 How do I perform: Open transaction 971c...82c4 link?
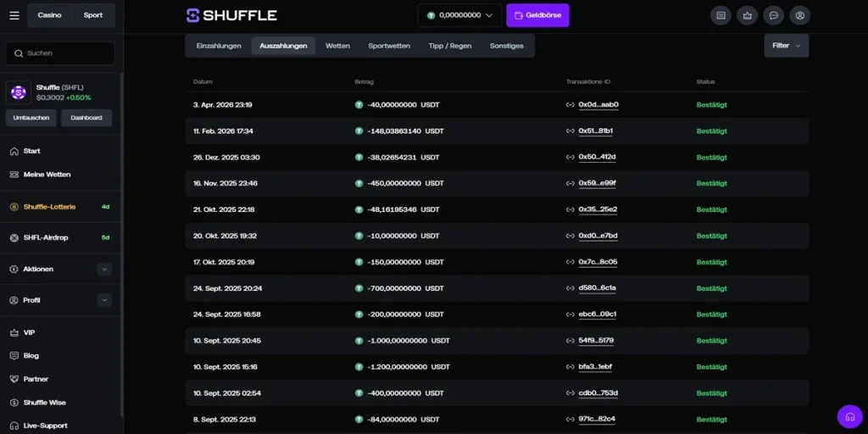597,419
